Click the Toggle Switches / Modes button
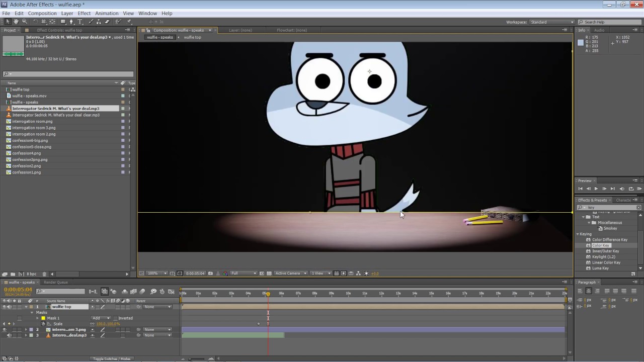The image size is (644, 362). point(112,359)
